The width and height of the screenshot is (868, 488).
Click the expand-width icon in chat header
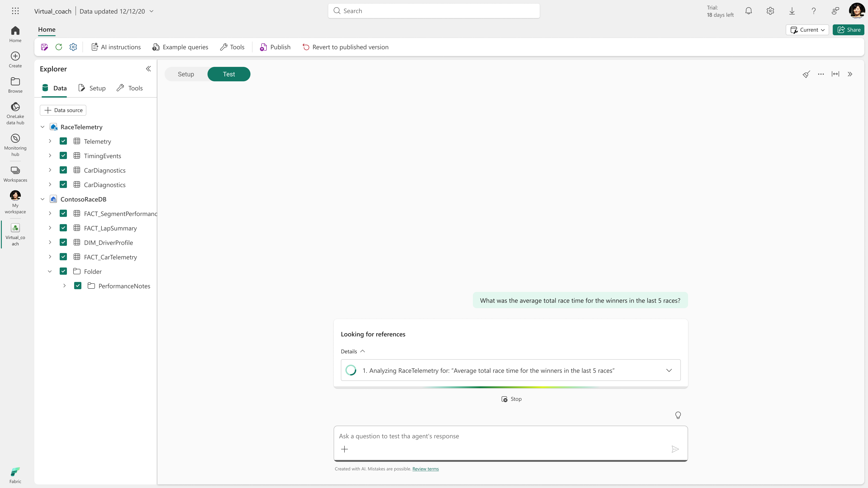click(835, 74)
